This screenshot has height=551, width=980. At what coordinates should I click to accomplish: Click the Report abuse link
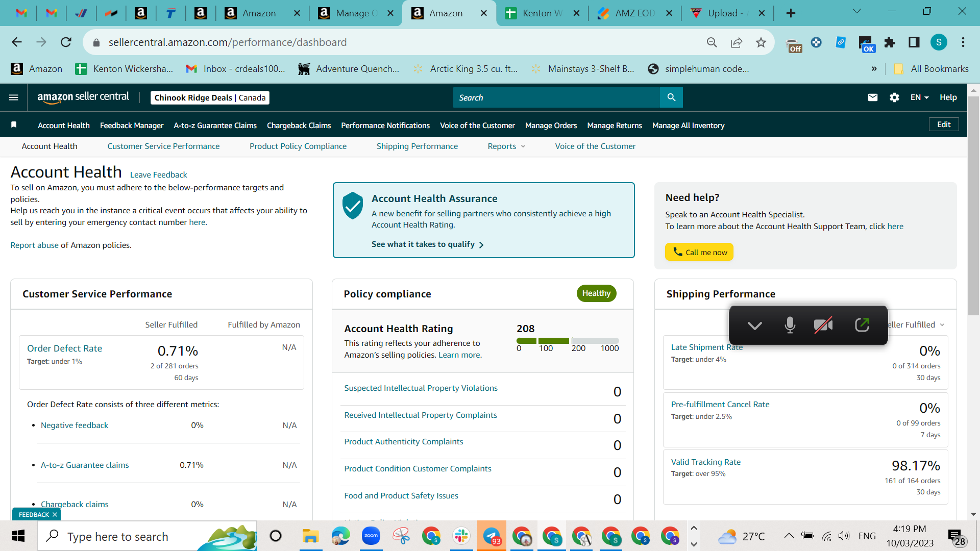[34, 245]
